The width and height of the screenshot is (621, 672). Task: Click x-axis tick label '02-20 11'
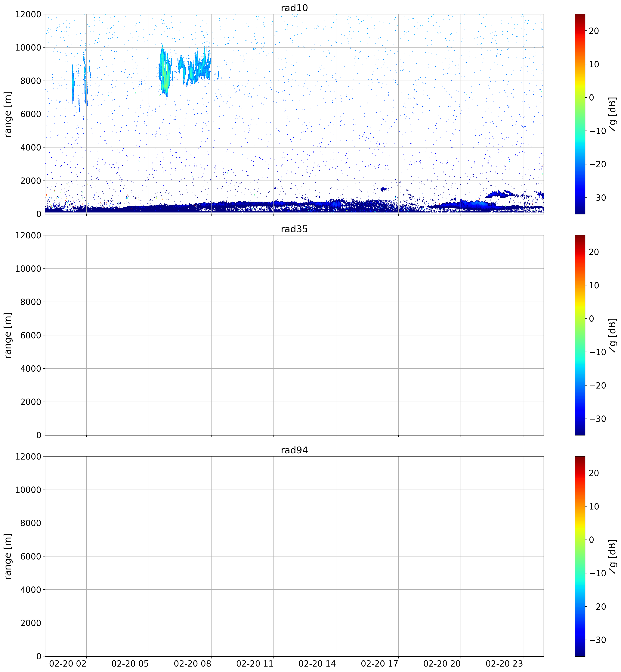click(255, 664)
